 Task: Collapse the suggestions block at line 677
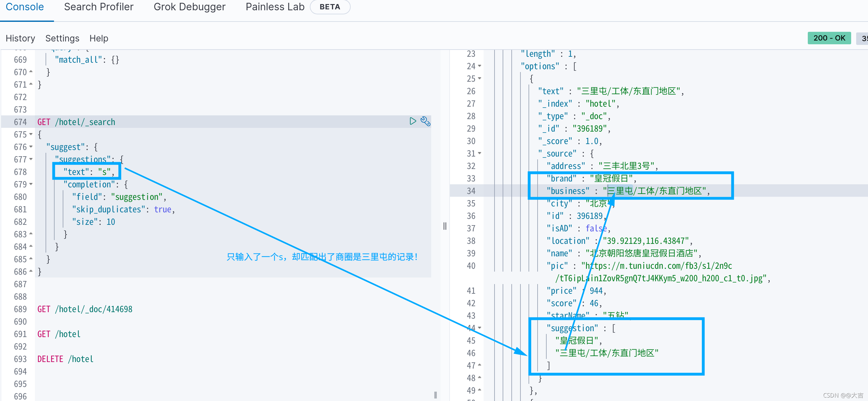(31, 159)
